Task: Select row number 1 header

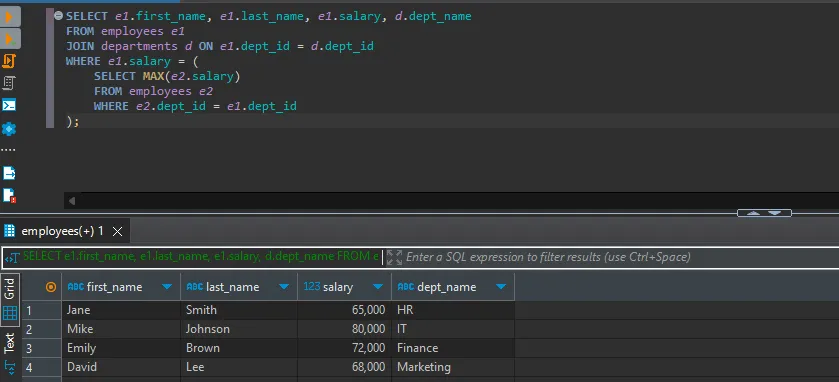Action: tap(42, 310)
